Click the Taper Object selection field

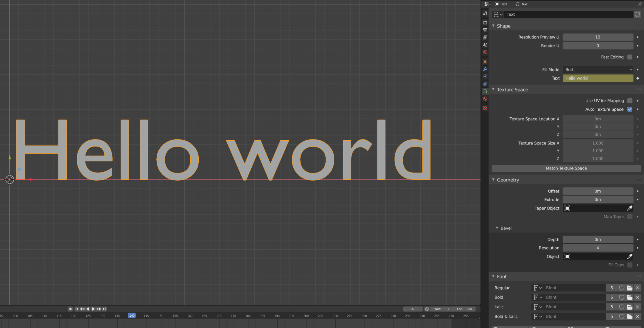pyautogui.click(x=595, y=208)
